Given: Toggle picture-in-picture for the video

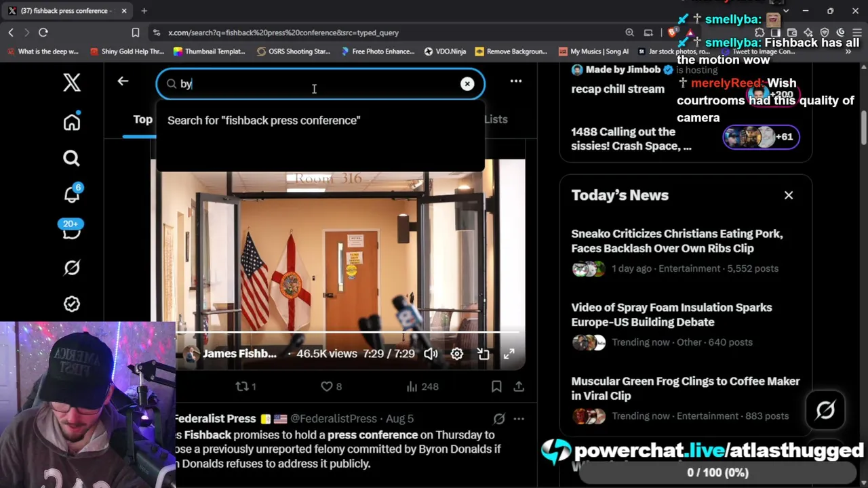Looking at the screenshot, I should (x=483, y=354).
